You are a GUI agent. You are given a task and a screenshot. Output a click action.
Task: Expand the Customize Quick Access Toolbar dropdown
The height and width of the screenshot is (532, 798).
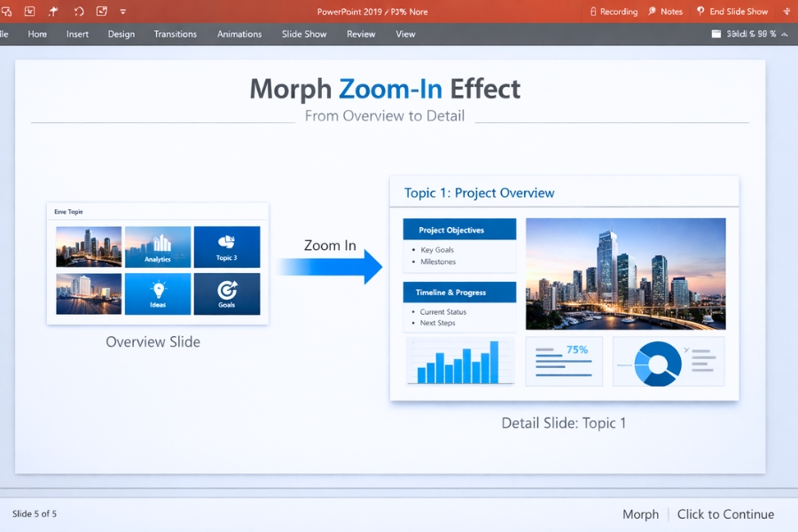[121, 12]
